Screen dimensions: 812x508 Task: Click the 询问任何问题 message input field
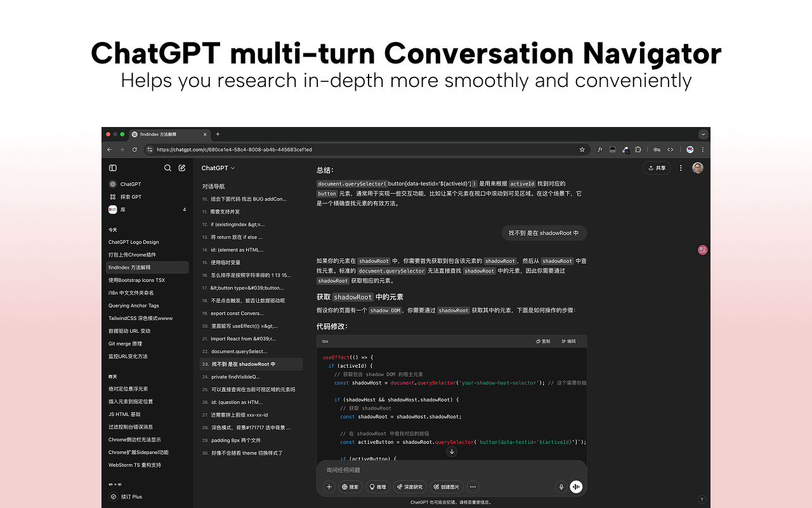pos(452,470)
